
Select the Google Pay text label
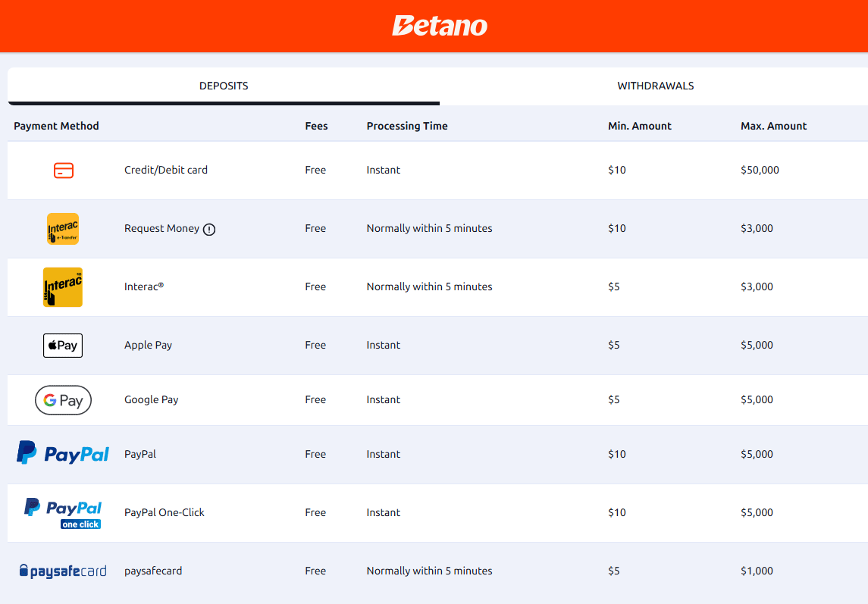[151, 399]
